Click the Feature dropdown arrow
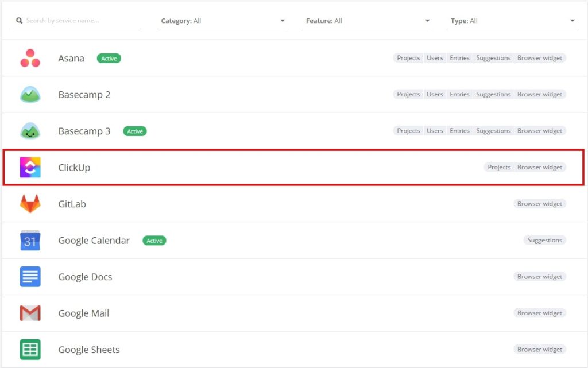The image size is (588, 368). 427,21
